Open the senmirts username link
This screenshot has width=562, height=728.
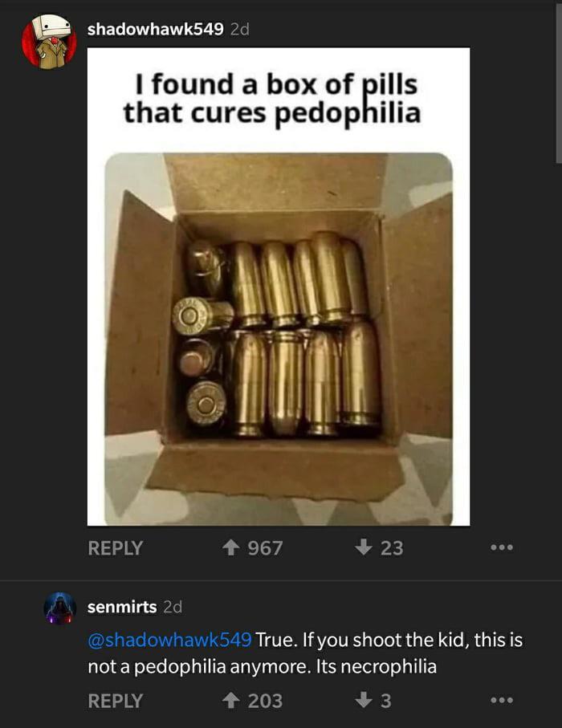click(122, 606)
